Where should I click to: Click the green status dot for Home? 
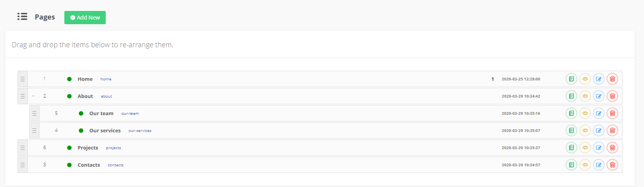[x=69, y=79]
